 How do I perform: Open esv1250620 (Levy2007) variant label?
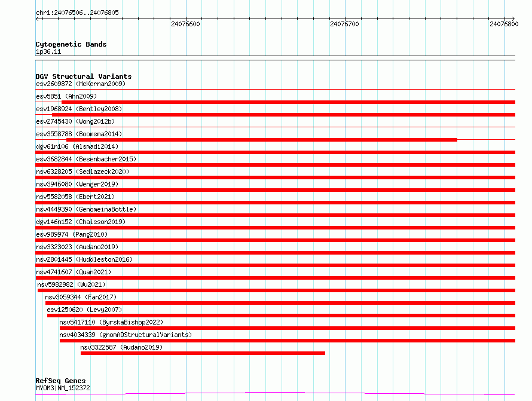(84, 310)
